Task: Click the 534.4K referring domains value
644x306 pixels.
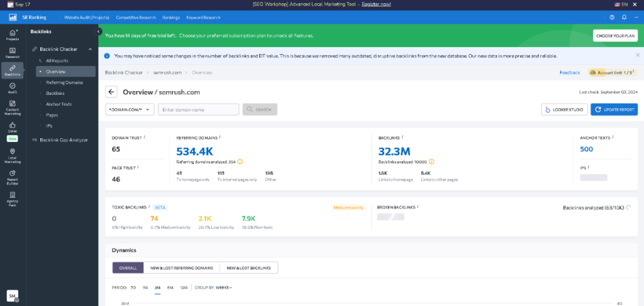Action: (195, 151)
